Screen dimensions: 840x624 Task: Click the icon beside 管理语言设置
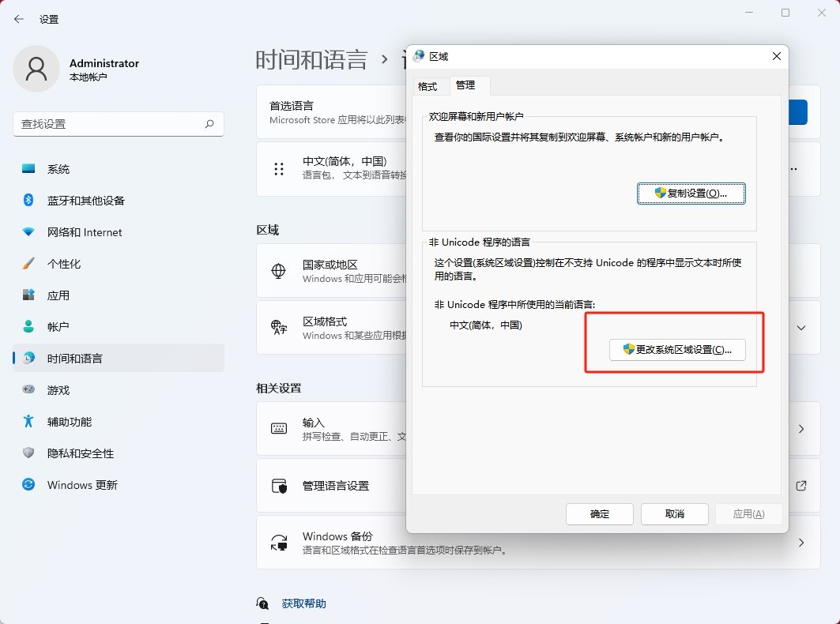(x=279, y=486)
